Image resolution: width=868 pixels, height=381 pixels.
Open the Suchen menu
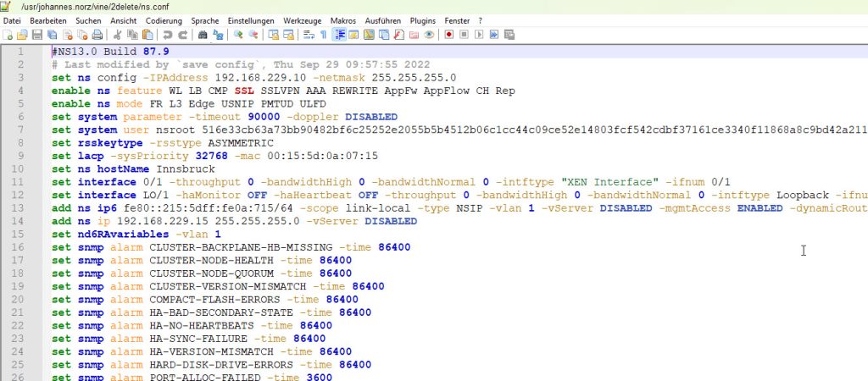(x=88, y=21)
